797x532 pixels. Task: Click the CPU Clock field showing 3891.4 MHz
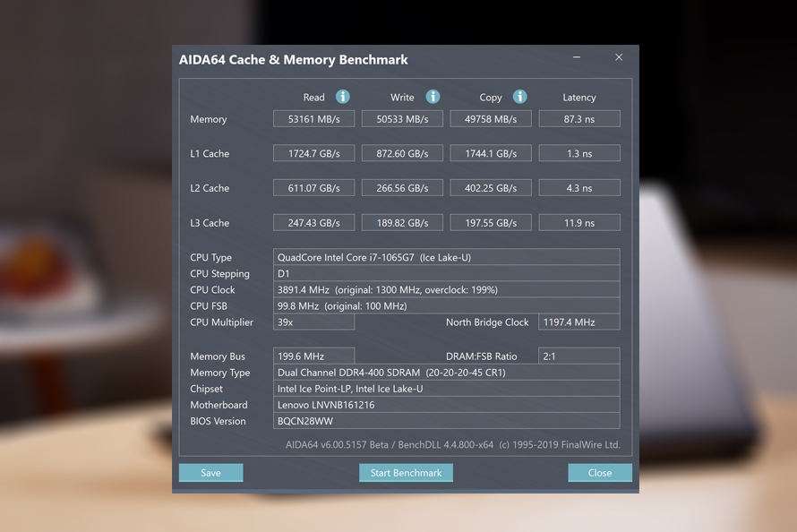pos(446,289)
